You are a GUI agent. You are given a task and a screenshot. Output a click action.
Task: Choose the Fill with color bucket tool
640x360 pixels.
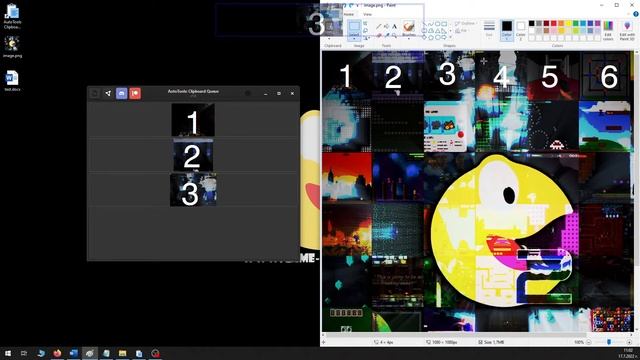(x=387, y=27)
